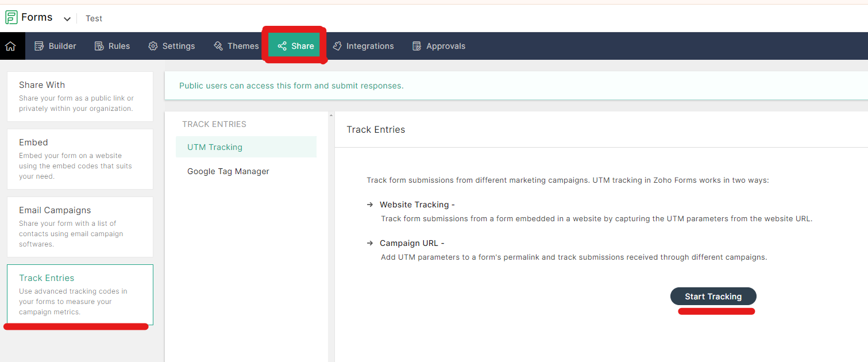Screen dimensions: 868x362
Task: Click the public users access notice text
Action: (291, 86)
